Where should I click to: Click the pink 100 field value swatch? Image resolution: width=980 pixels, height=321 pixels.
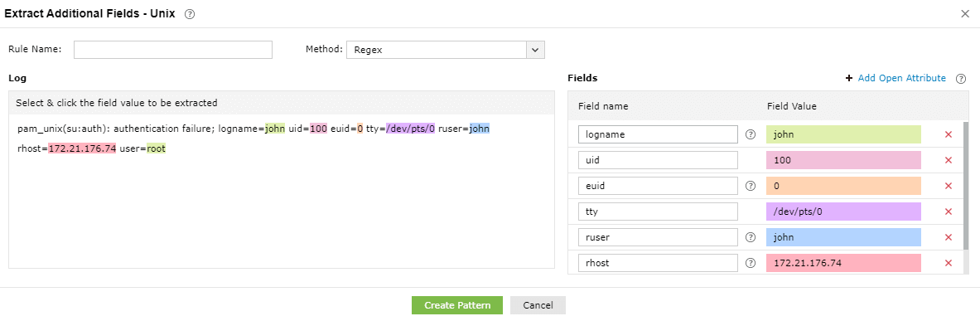[x=844, y=160]
